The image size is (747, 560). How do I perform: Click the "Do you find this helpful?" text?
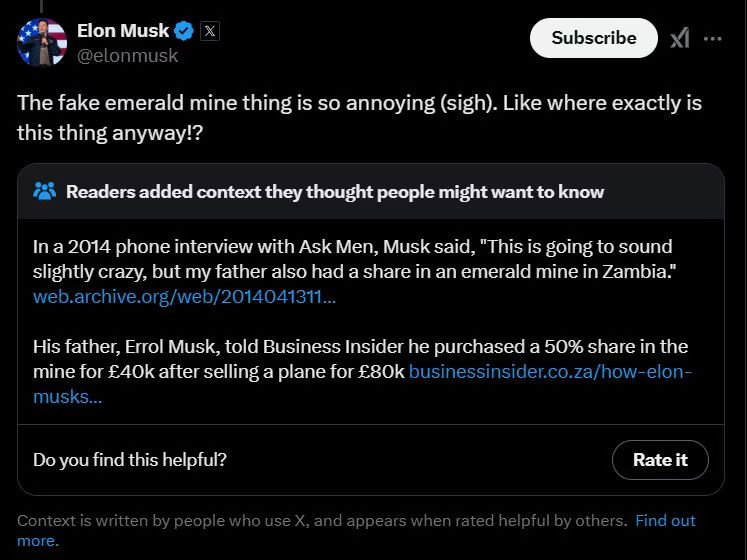point(130,460)
